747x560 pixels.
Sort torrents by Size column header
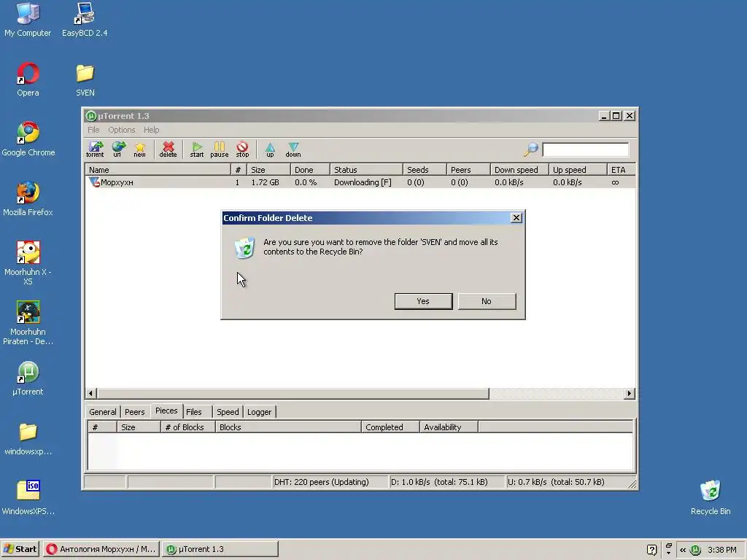[269, 169]
